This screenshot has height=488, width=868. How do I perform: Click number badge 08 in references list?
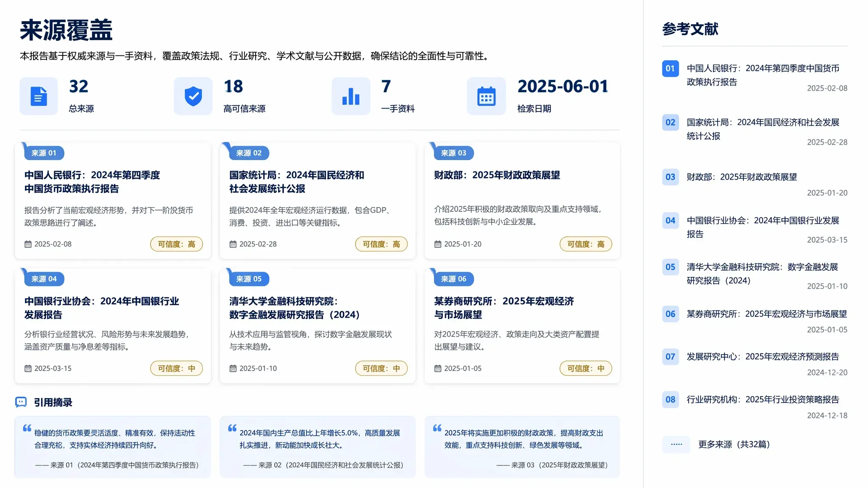(670, 399)
